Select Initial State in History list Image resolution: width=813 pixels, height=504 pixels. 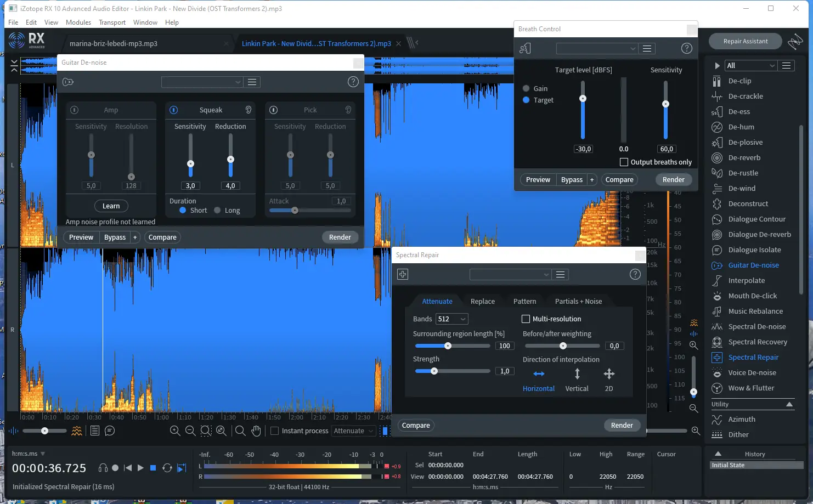pos(757,465)
